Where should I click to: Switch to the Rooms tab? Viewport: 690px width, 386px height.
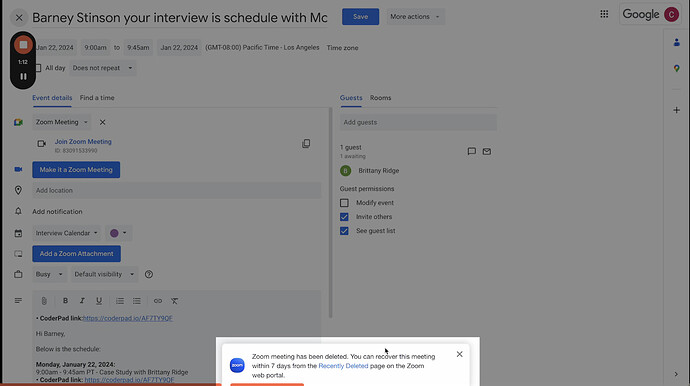coord(380,98)
